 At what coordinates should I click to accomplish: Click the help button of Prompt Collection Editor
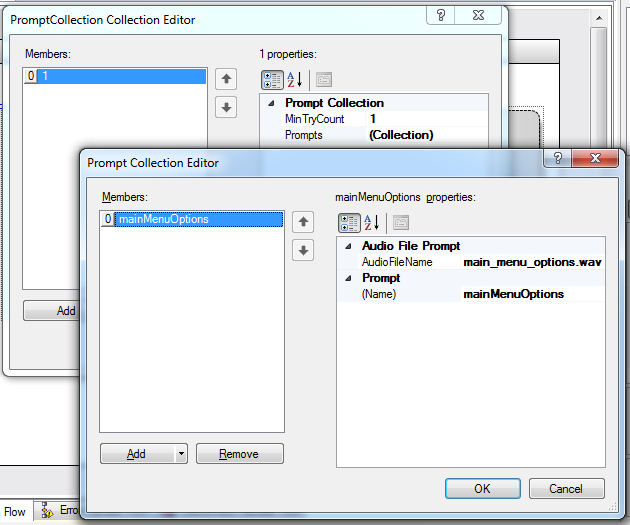pos(557,158)
